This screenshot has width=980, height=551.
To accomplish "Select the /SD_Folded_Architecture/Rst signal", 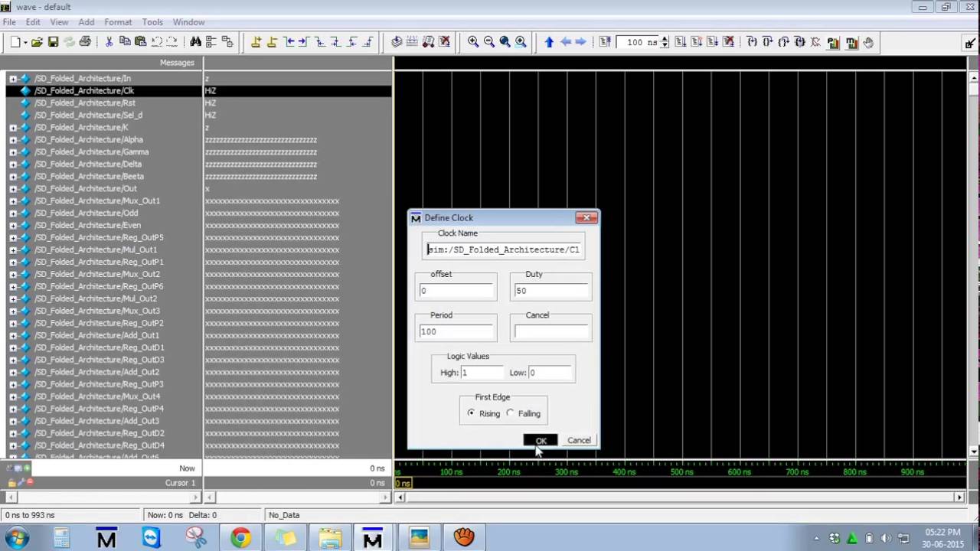I will [84, 103].
